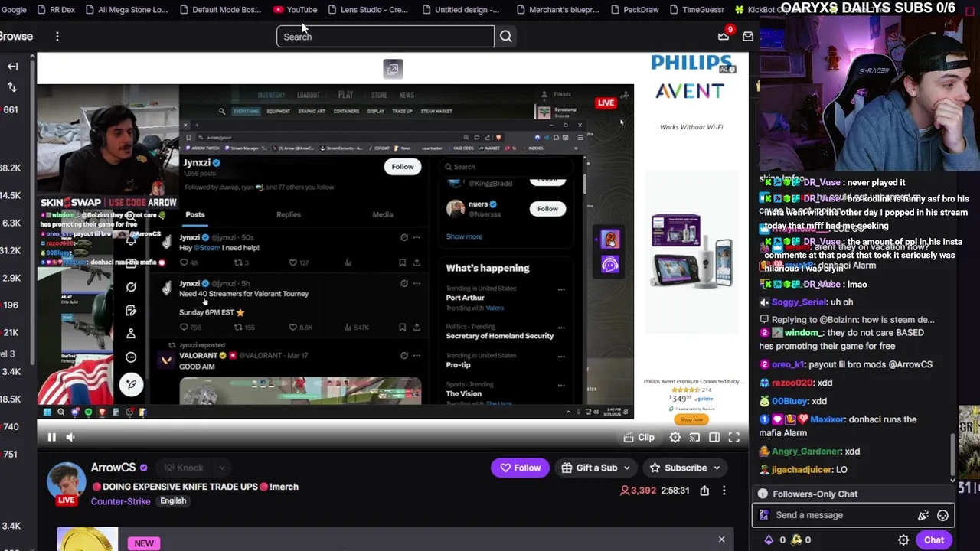Image resolution: width=980 pixels, height=551 pixels.
Task: Click the Knock button
Action: coord(183,468)
